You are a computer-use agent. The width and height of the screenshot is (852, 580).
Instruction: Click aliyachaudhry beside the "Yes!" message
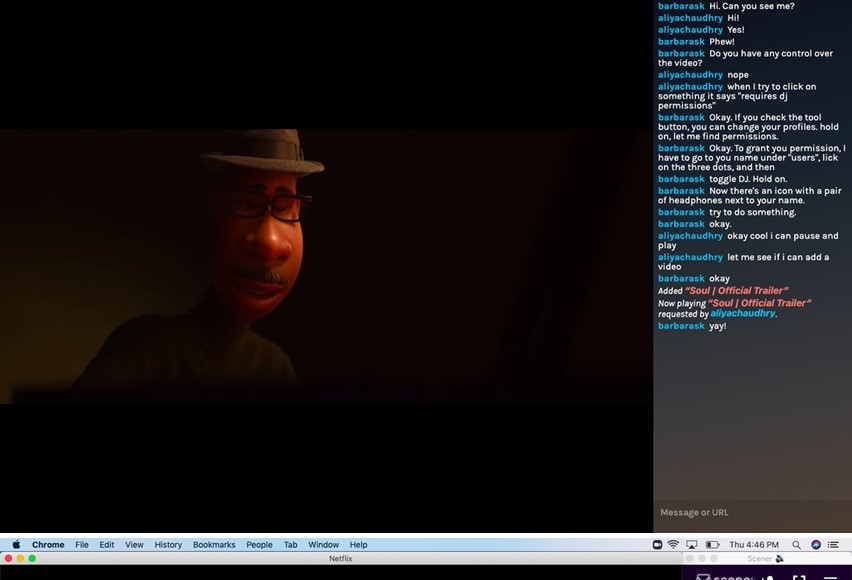690,30
